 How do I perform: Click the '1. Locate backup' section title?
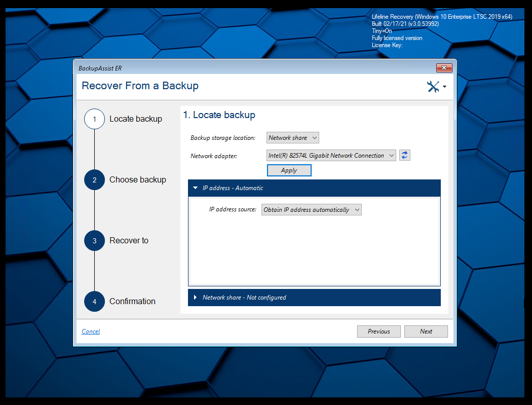pyautogui.click(x=219, y=115)
